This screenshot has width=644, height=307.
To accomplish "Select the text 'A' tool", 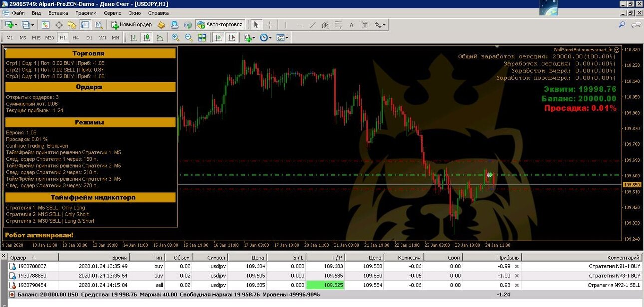I will point(351,25).
